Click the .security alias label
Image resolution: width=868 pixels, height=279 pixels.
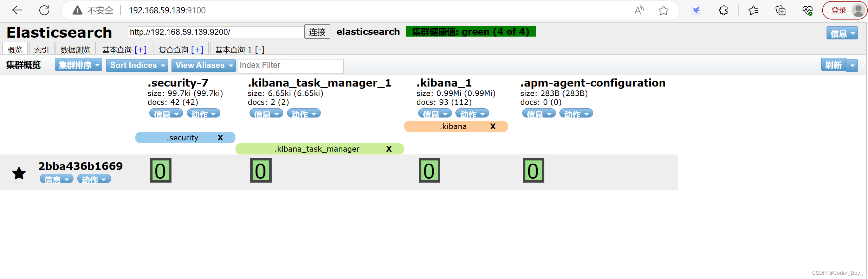[x=182, y=138]
